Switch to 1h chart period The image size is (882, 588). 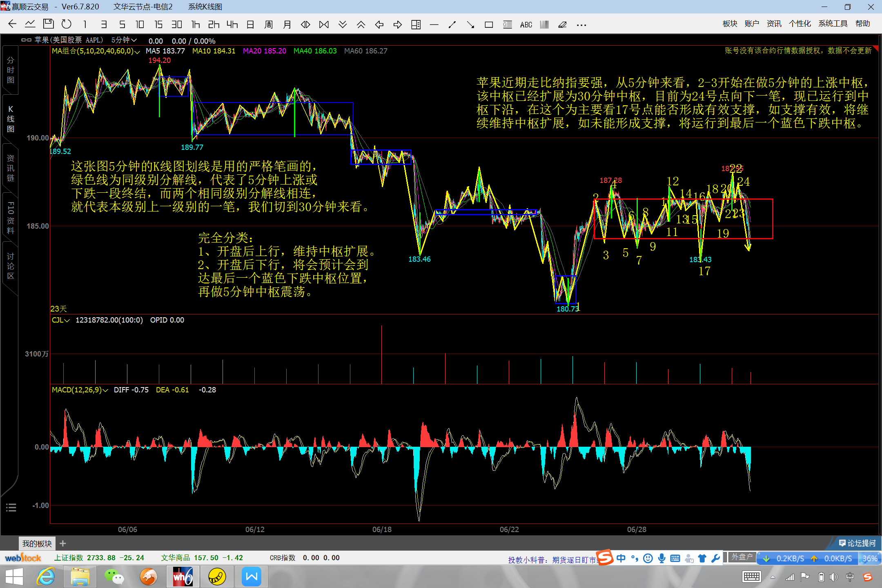[196, 24]
